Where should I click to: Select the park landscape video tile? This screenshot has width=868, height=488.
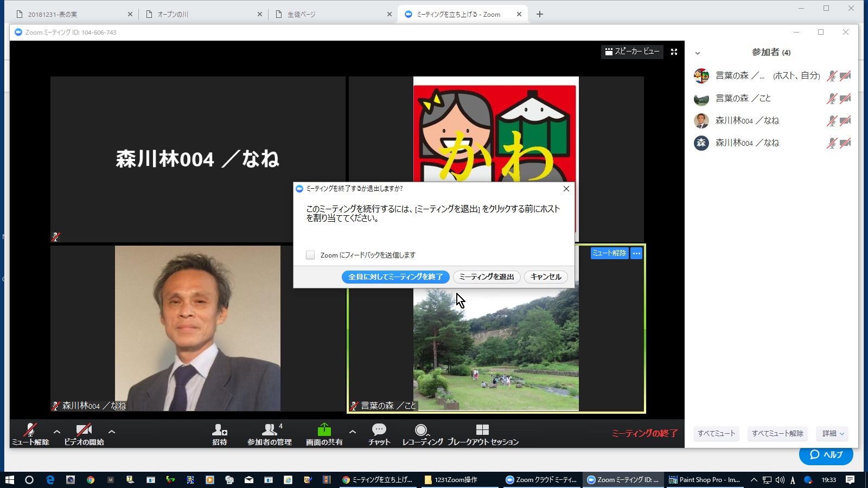coord(496,350)
